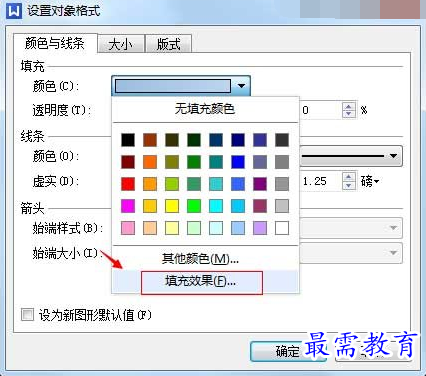This screenshot has width=426, height=376.
Task: Pick the blue-gray swatch in second row
Action: 260,162
